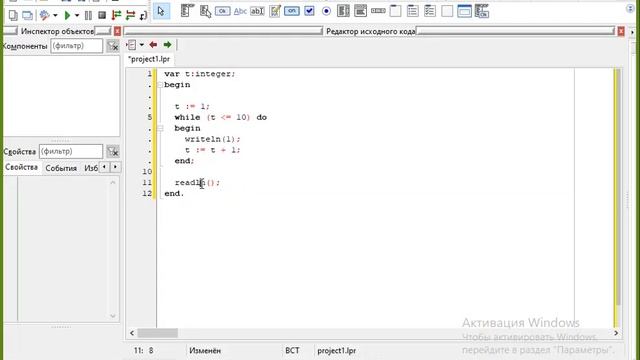Select the project1.lpr editor tab
The width and height of the screenshot is (640, 360).
pyautogui.click(x=149, y=59)
